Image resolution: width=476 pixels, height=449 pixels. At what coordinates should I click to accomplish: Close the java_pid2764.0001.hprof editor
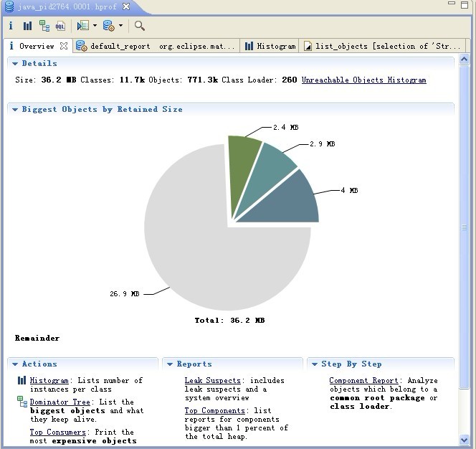126,6
